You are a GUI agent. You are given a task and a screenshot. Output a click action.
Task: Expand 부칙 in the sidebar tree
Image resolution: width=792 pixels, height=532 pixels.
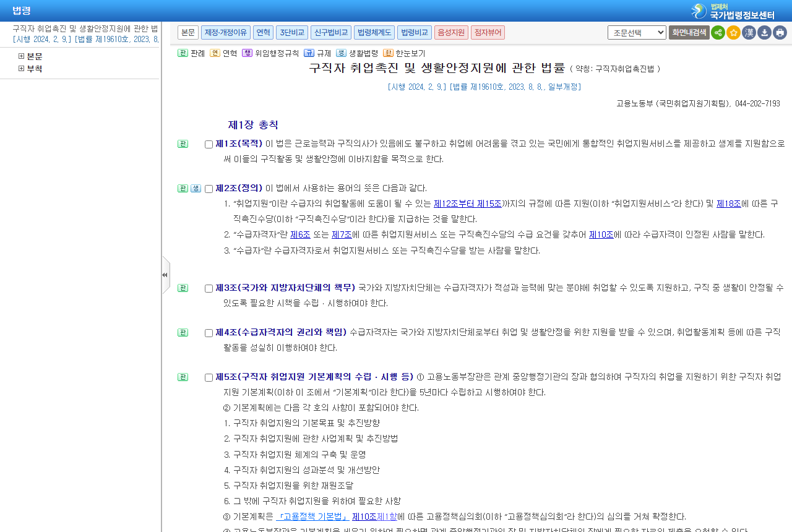(22, 69)
